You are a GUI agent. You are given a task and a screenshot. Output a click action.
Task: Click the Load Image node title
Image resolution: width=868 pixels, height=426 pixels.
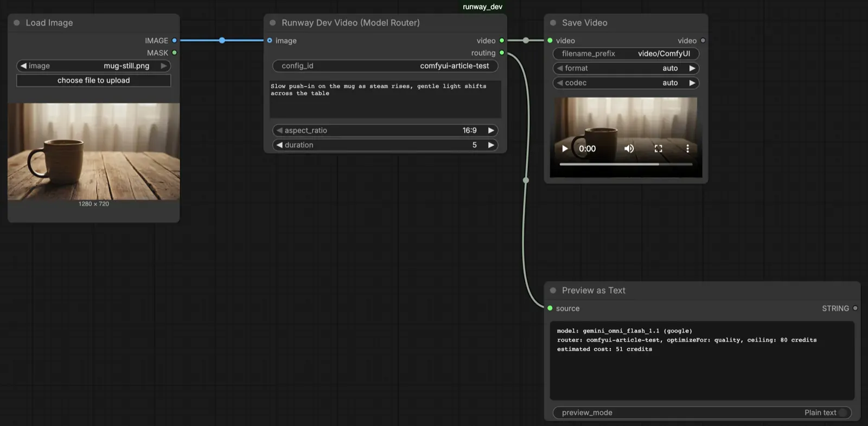click(x=49, y=23)
